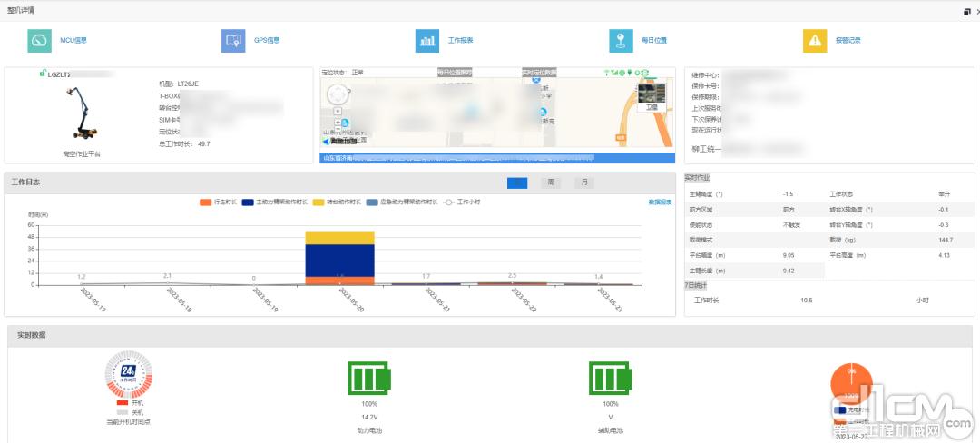This screenshot has width=980, height=444.
Task: Click the 动力电池 green battery icon
Action: (369, 378)
